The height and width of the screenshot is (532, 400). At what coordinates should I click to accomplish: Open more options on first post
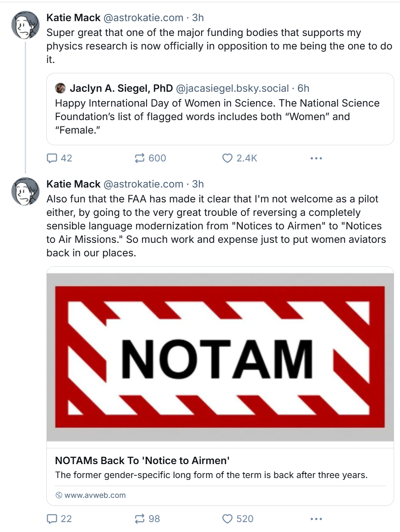click(316, 158)
